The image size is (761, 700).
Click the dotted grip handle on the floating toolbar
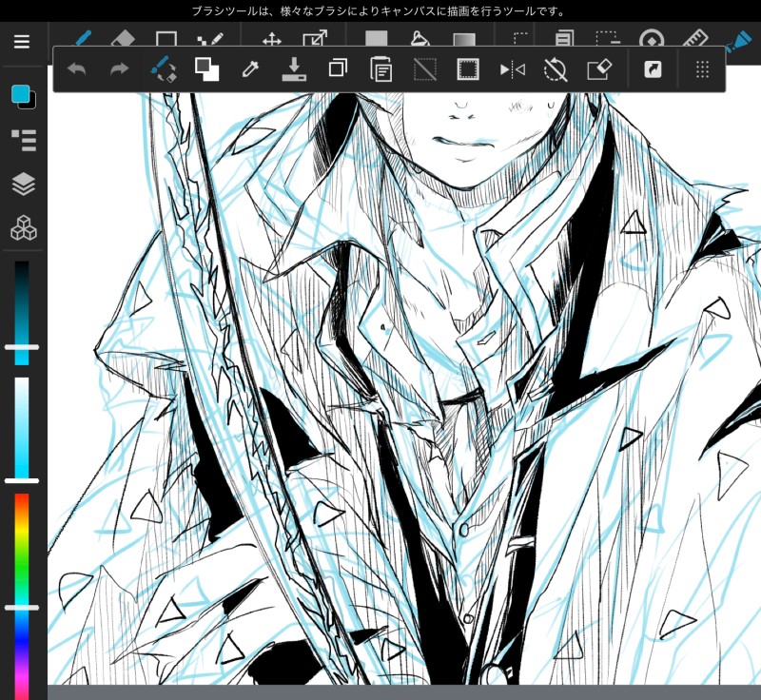(x=703, y=69)
